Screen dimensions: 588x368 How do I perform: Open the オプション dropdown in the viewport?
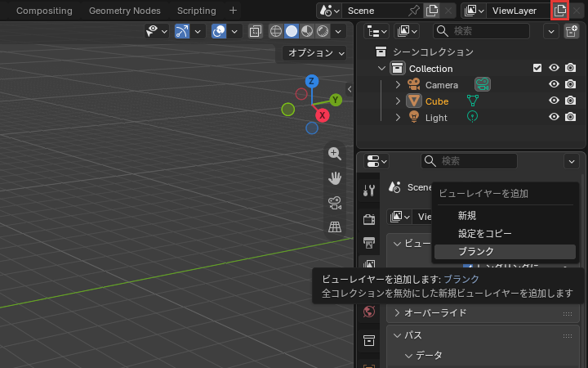coord(314,53)
